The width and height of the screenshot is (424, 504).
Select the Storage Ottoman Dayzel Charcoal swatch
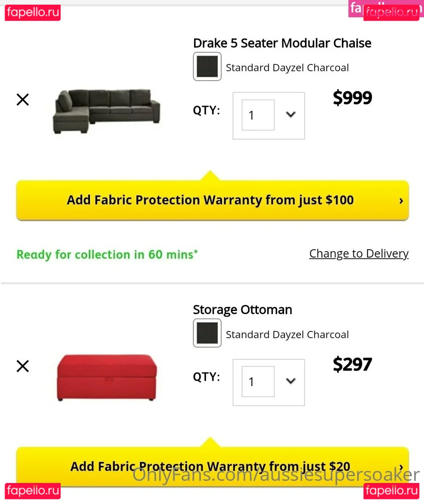coord(207,333)
